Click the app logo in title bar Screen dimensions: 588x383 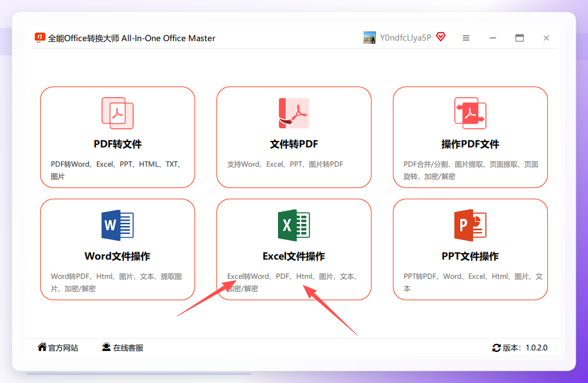40,37
